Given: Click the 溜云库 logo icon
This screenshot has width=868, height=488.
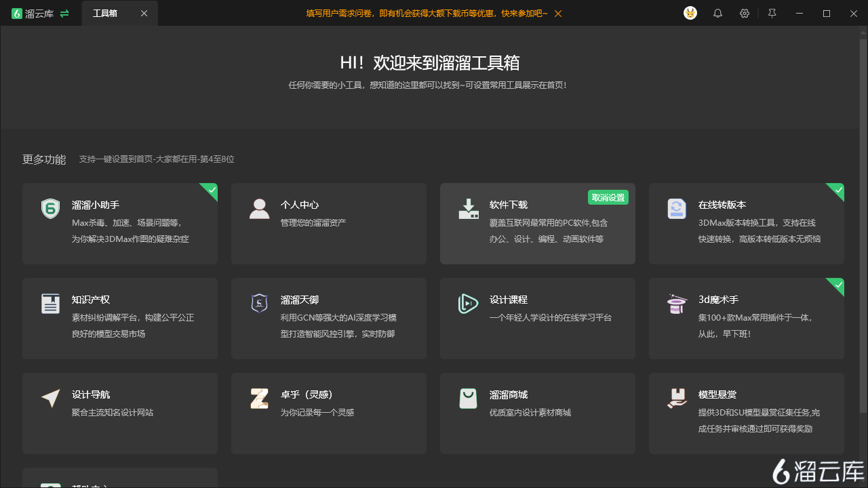Looking at the screenshot, I should 17,13.
